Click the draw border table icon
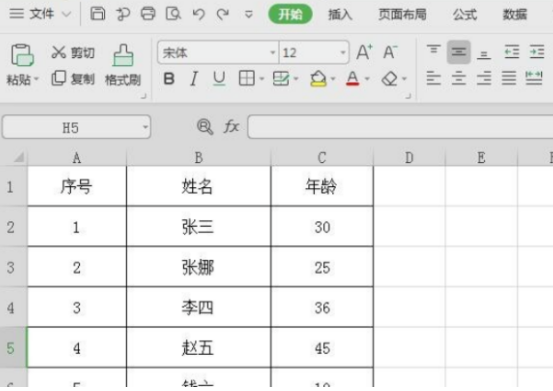The height and width of the screenshot is (391, 553). pos(281,78)
